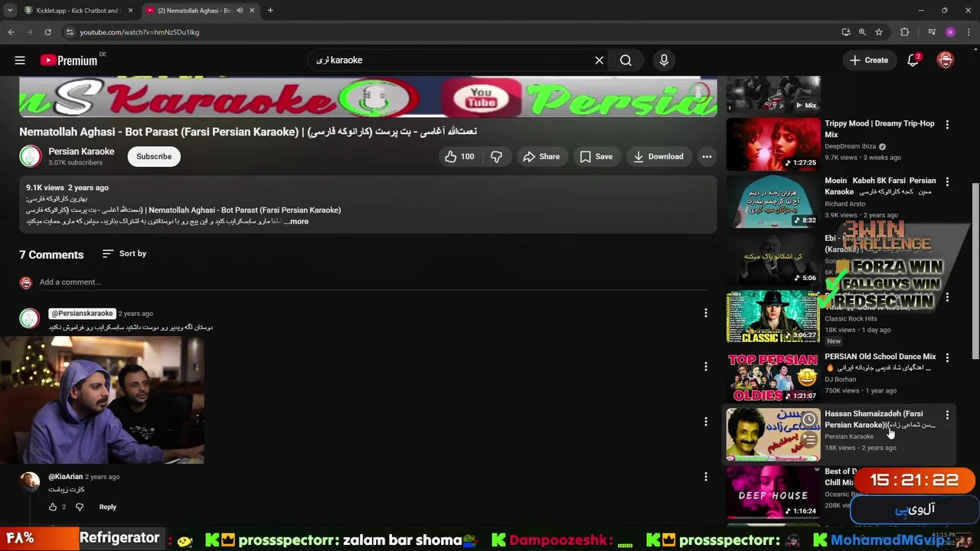Open a new browser tab

[x=270, y=11]
